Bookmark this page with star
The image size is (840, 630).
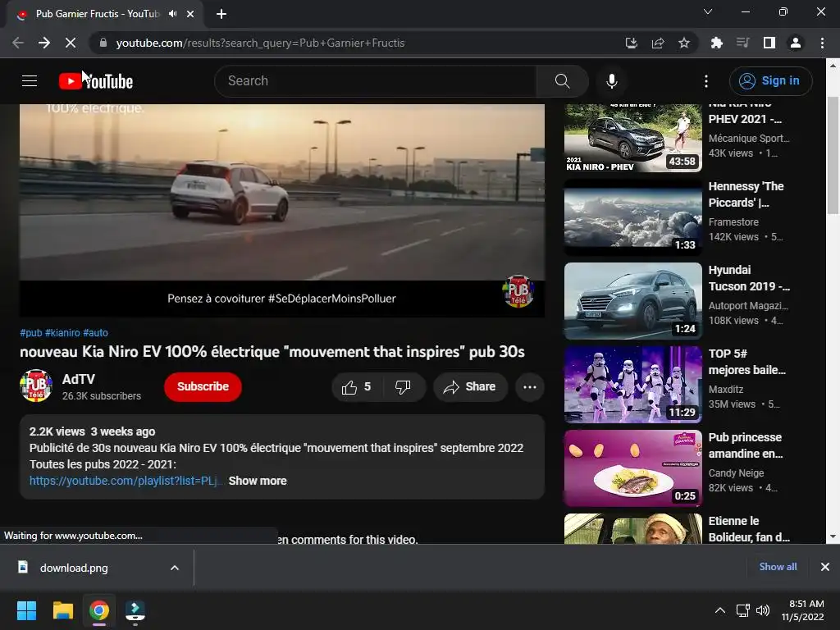point(684,43)
